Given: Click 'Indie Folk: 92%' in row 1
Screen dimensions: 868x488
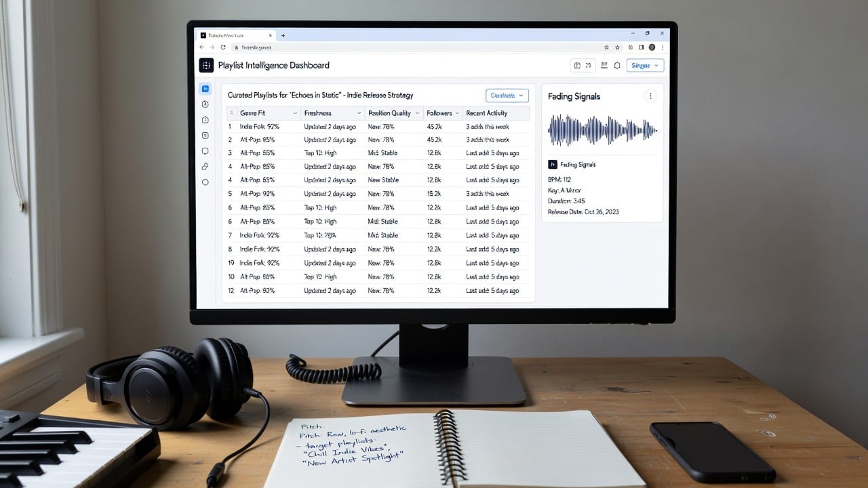Looking at the screenshot, I should tap(260, 127).
